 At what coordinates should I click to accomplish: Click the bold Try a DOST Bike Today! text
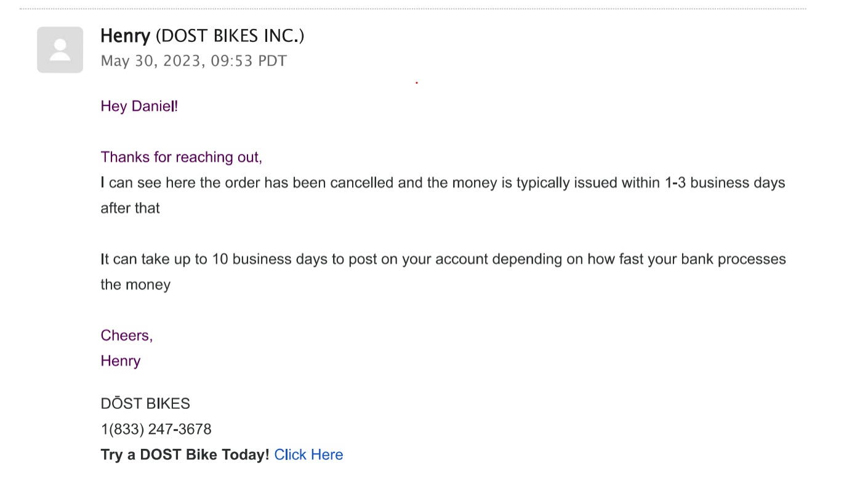[x=185, y=454]
